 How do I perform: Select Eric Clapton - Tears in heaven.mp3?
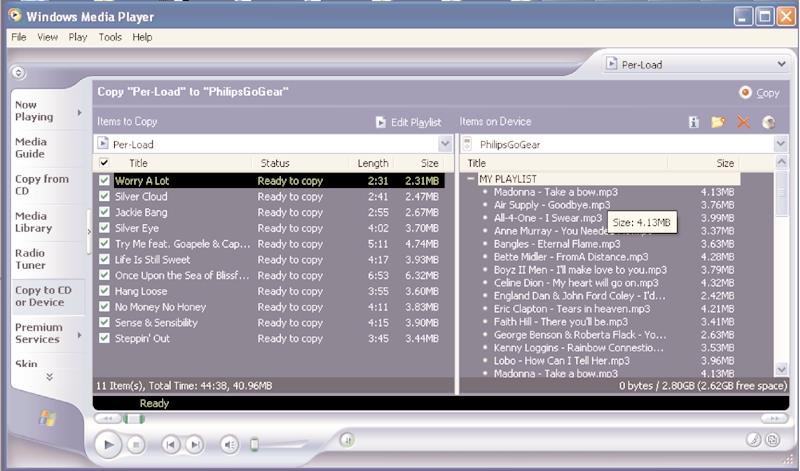[x=572, y=309]
